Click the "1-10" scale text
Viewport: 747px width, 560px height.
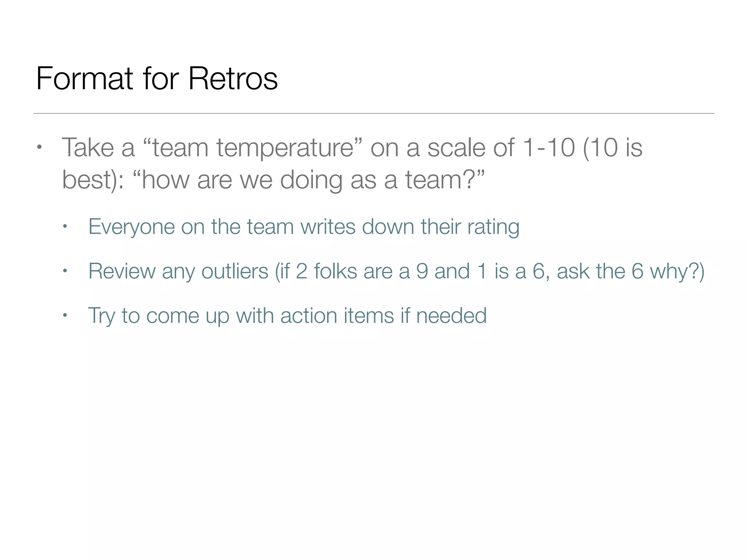(549, 148)
